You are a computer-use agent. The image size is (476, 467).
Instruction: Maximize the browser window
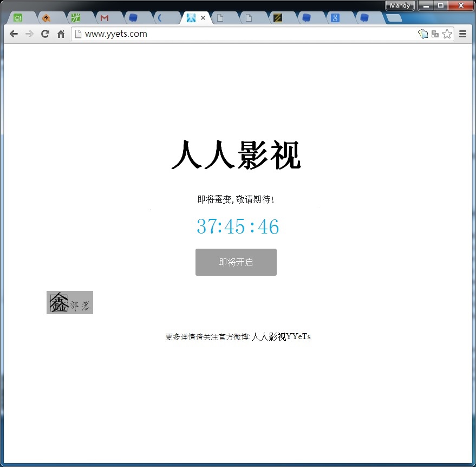point(441,5)
